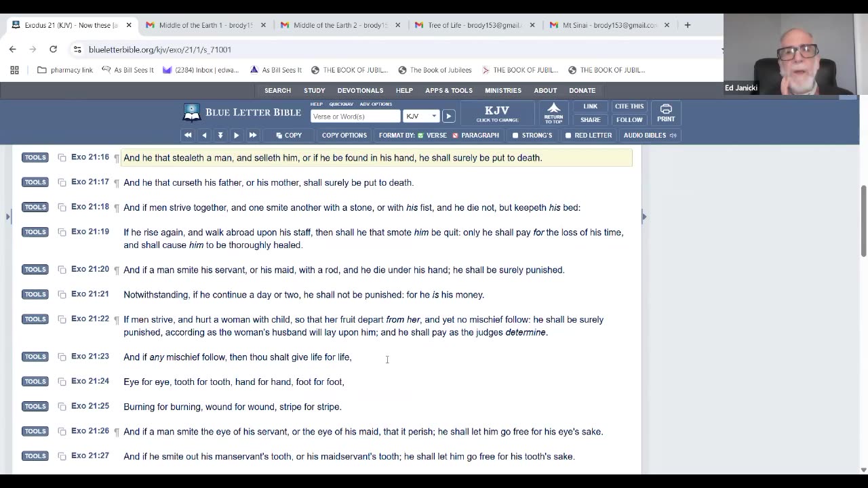Close the Middle of the Earth 1 tab
The image size is (868, 488).
(263, 25)
